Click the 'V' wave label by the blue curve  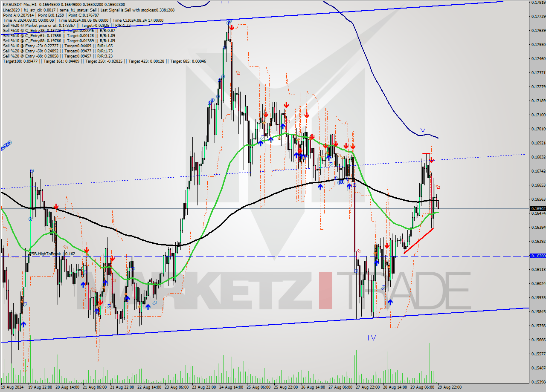coord(423,130)
